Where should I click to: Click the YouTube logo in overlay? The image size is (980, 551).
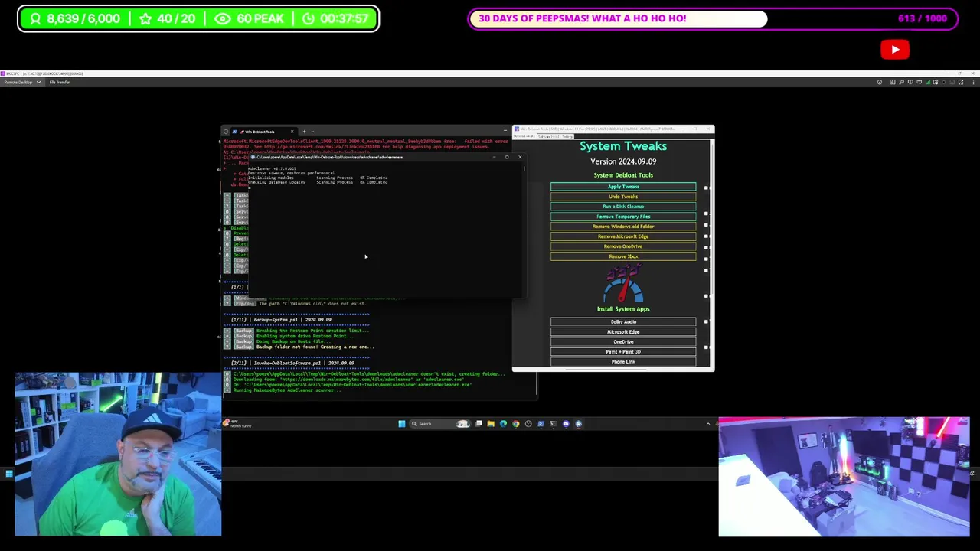click(x=895, y=50)
